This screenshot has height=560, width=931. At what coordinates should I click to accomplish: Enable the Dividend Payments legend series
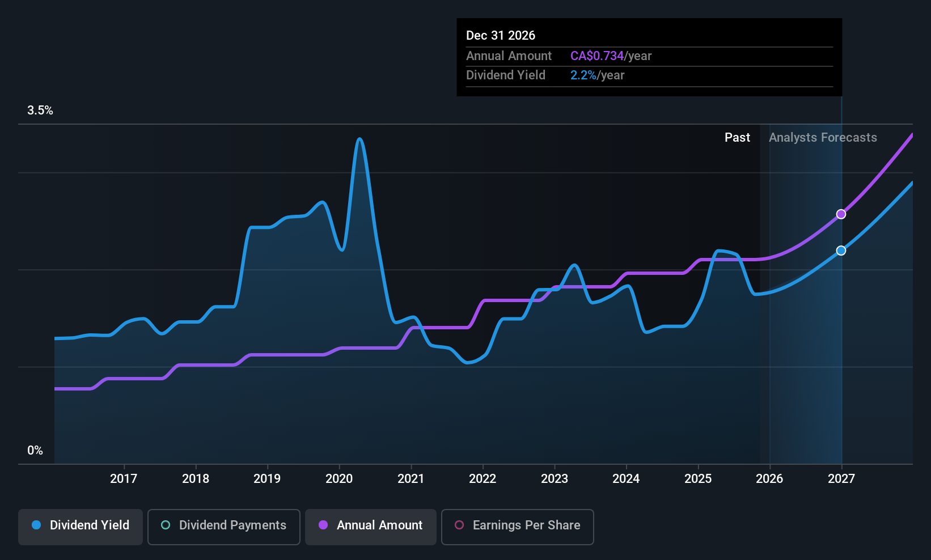(223, 525)
